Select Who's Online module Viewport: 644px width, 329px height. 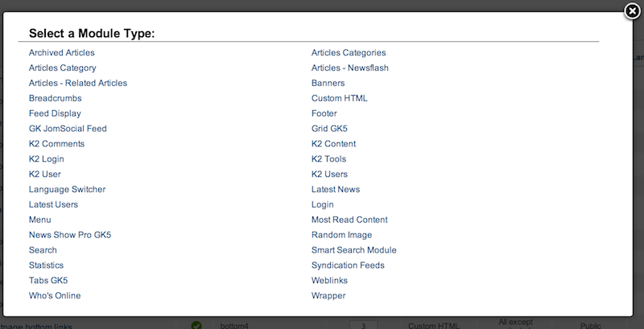point(55,295)
